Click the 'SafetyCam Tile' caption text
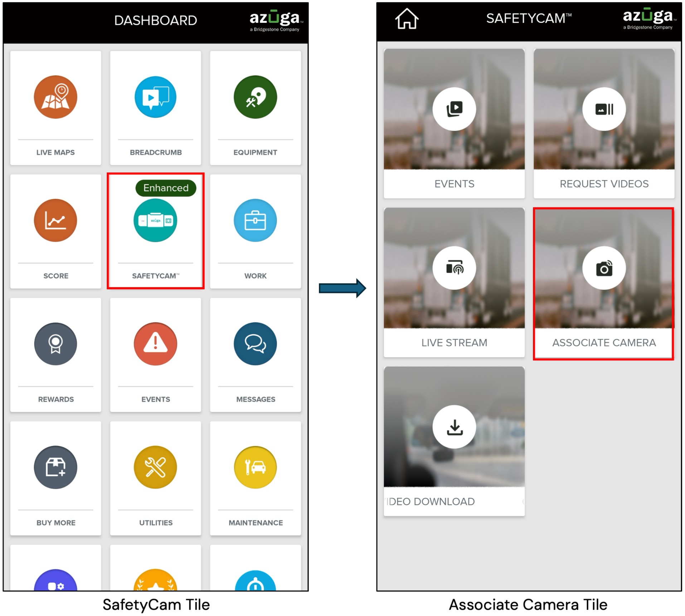 (x=156, y=605)
